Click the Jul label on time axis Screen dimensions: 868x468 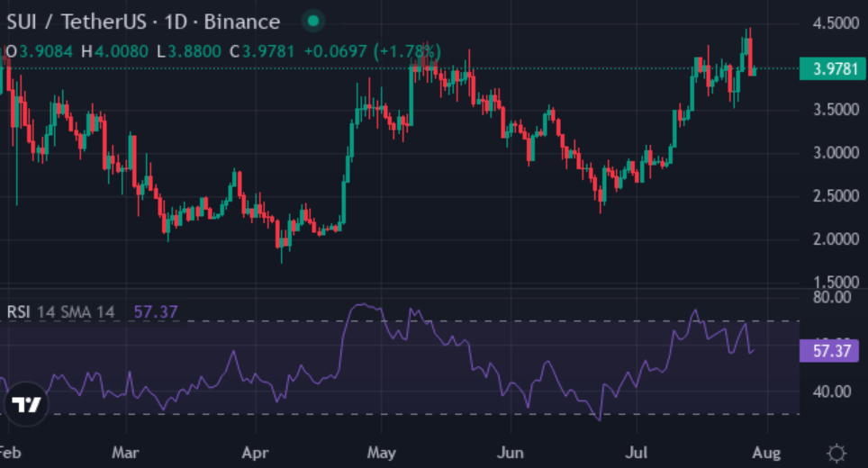pyautogui.click(x=636, y=453)
